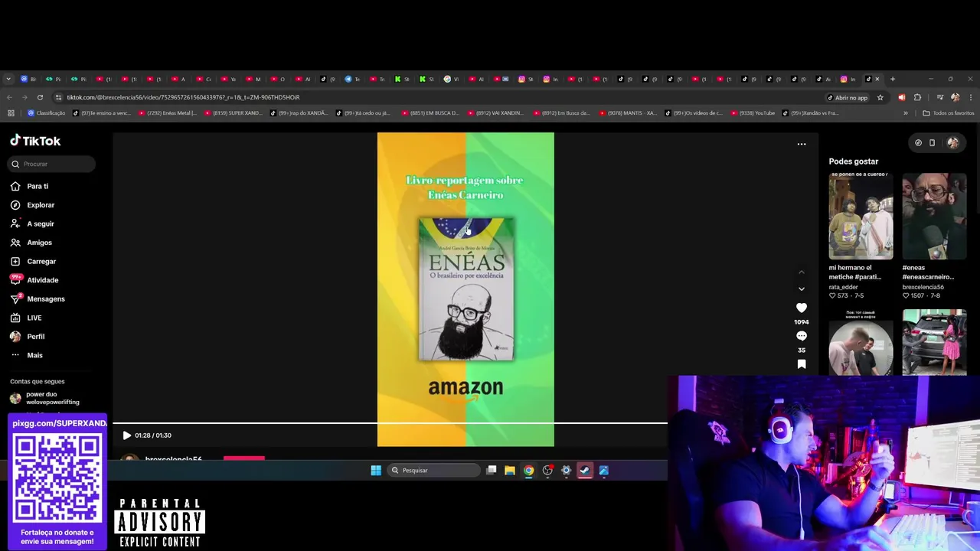Click the phone app icon in top-right pill
This screenshot has height=551, width=980.
pos(932,142)
